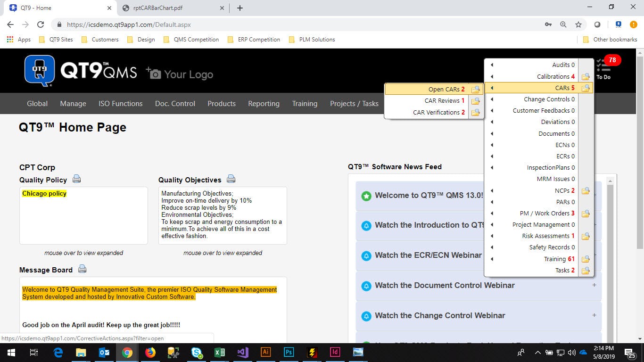This screenshot has width=644, height=362.
Task: Expand the arrow beside Deviations
Action: (x=492, y=122)
